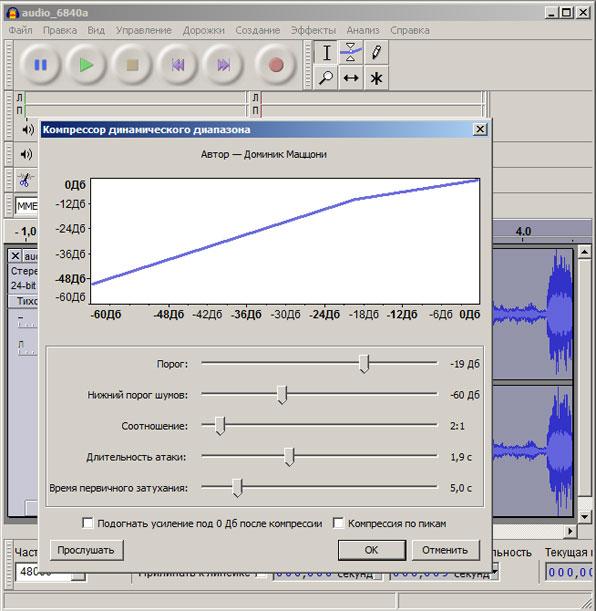Viewport: 596px width, 611px height.
Task: Click the upper speaker volume icon
Action: point(28,129)
